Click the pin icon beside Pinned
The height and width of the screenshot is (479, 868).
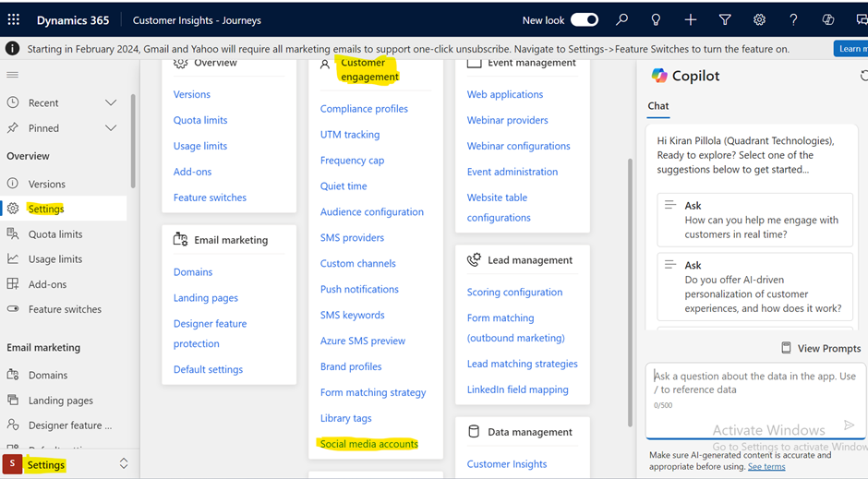click(x=13, y=127)
